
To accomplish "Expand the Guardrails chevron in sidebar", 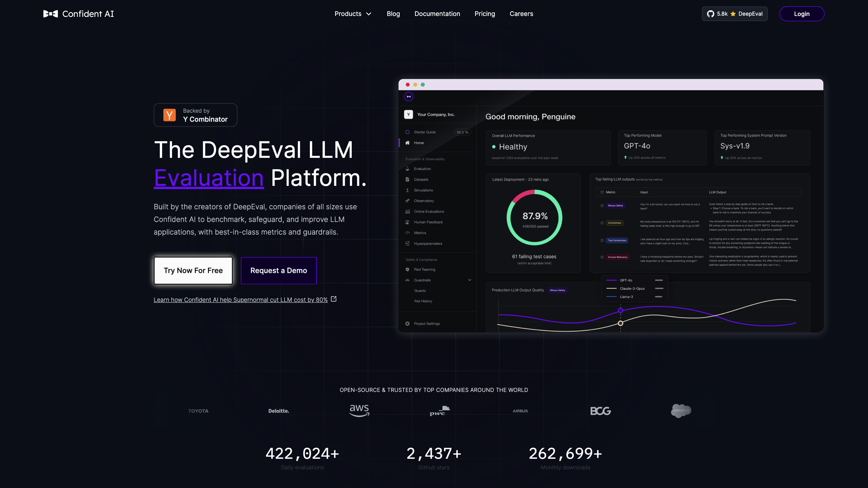I will tap(469, 280).
